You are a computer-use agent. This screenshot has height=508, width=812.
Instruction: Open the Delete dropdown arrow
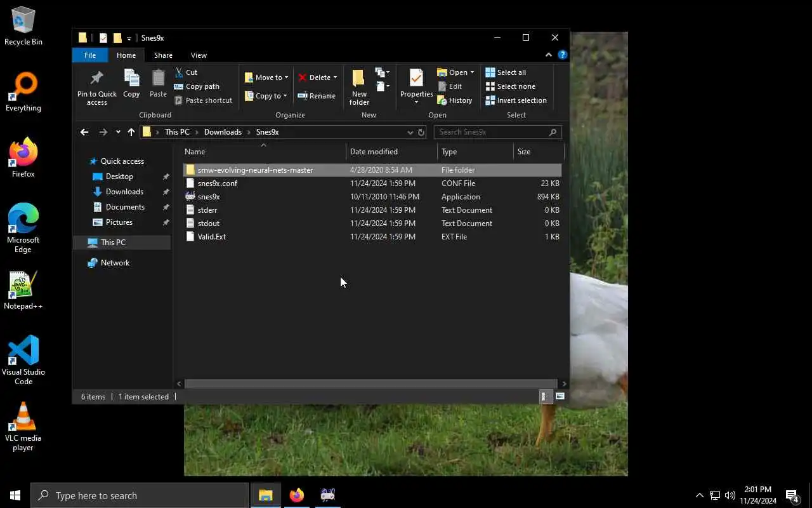click(x=335, y=77)
